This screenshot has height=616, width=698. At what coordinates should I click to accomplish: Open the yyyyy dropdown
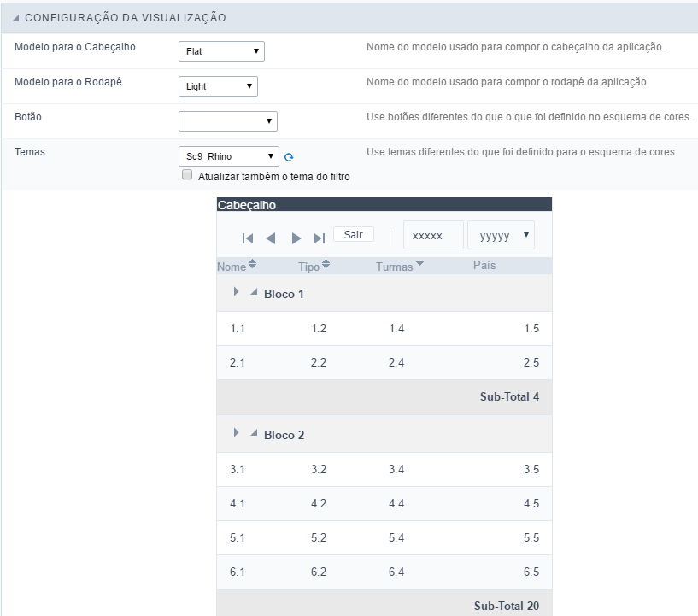click(501, 236)
